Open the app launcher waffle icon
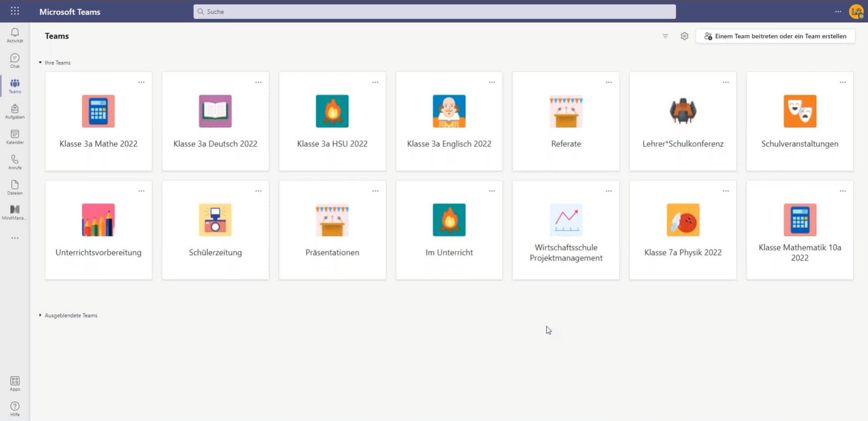Image resolution: width=868 pixels, height=421 pixels. point(15,11)
